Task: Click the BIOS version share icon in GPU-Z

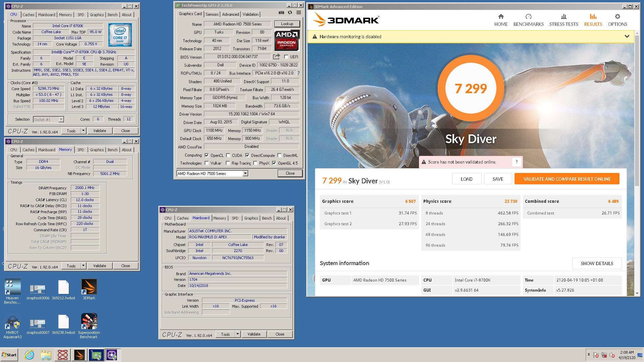Action: 276,57
